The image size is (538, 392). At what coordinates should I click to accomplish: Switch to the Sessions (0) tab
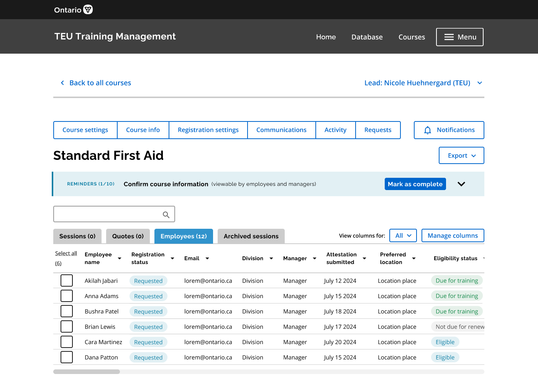click(77, 236)
